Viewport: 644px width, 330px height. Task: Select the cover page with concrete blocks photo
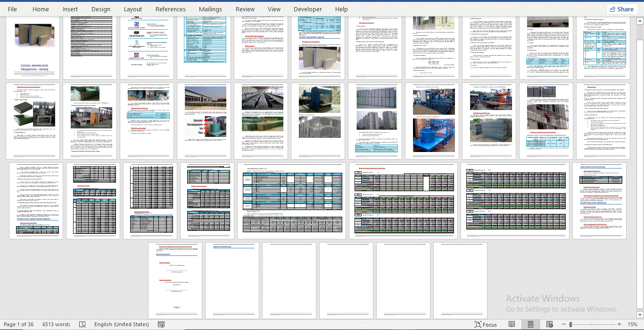click(33, 47)
